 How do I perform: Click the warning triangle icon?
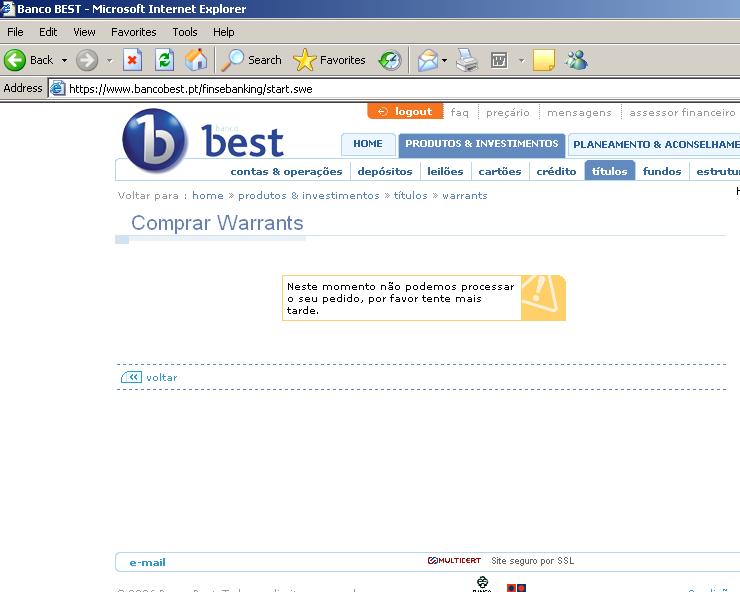pyautogui.click(x=543, y=297)
